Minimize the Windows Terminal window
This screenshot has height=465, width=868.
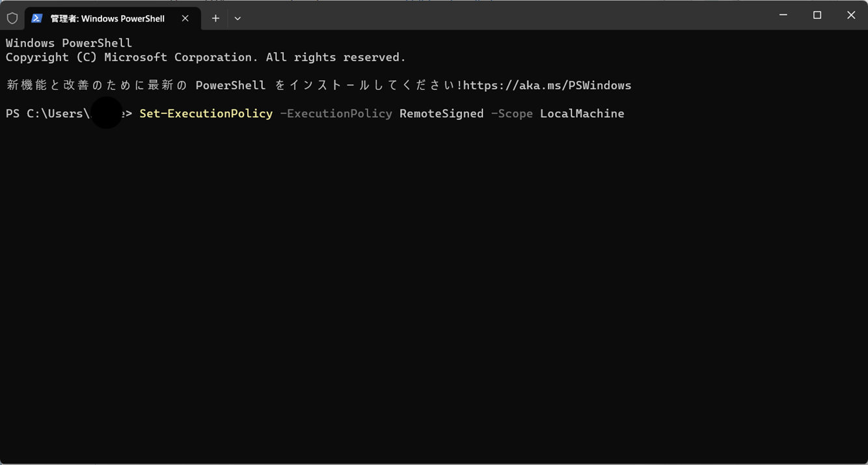(783, 14)
